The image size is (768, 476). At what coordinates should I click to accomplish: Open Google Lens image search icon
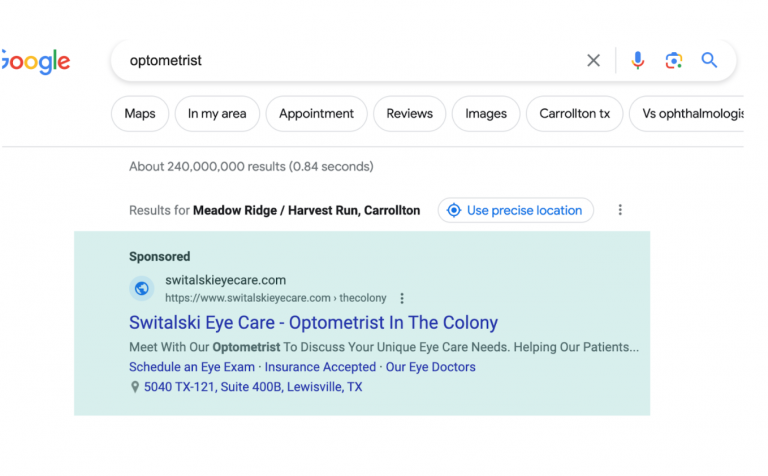point(673,61)
